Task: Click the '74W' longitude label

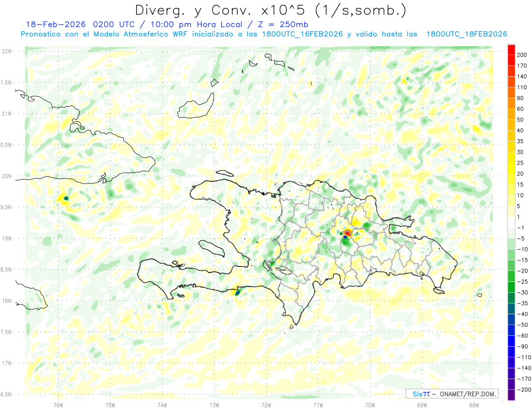Action: (162, 405)
